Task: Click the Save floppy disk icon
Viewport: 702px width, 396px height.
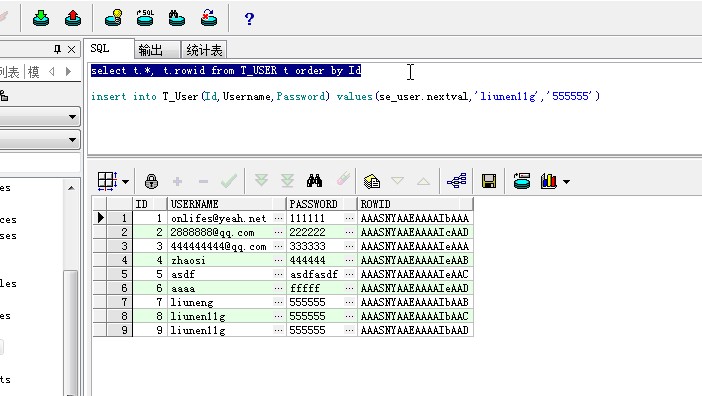Action: click(x=489, y=181)
